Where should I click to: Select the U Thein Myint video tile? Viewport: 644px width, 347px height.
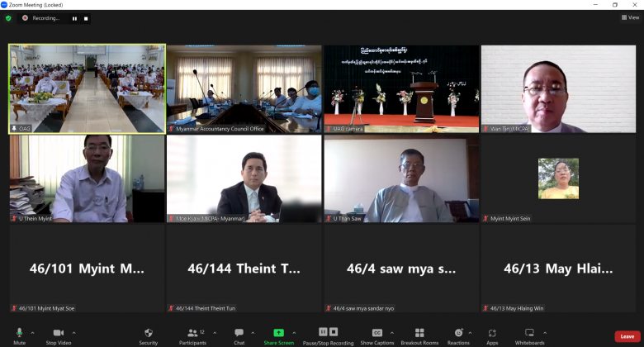87,179
